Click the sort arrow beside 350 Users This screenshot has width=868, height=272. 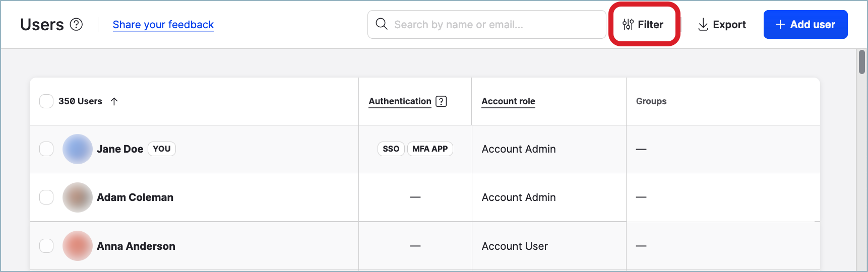(114, 101)
